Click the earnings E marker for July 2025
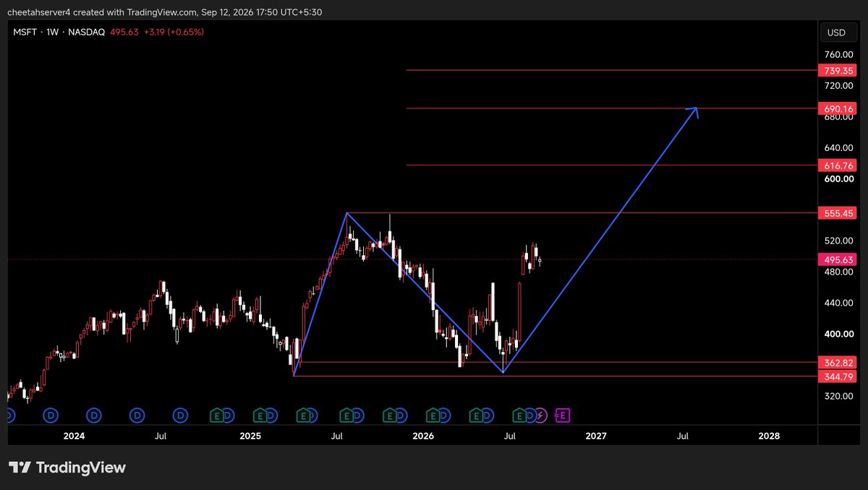The image size is (868, 490). pyautogui.click(x=346, y=416)
